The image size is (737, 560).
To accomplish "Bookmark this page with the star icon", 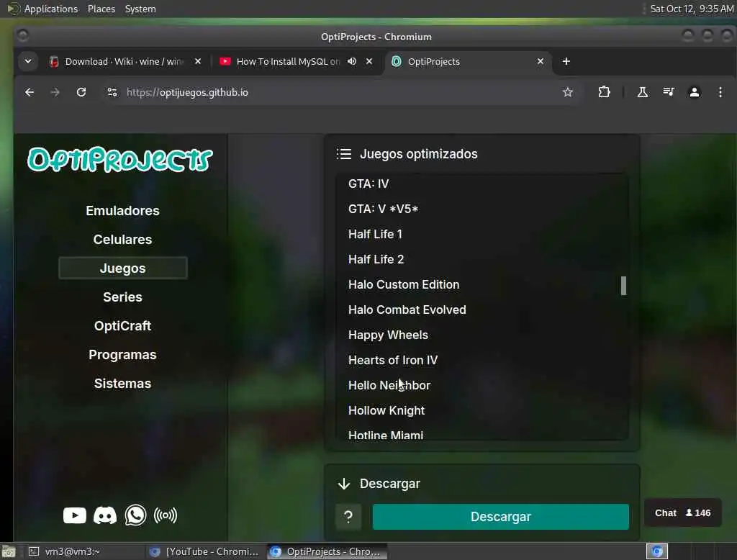I will tap(568, 92).
